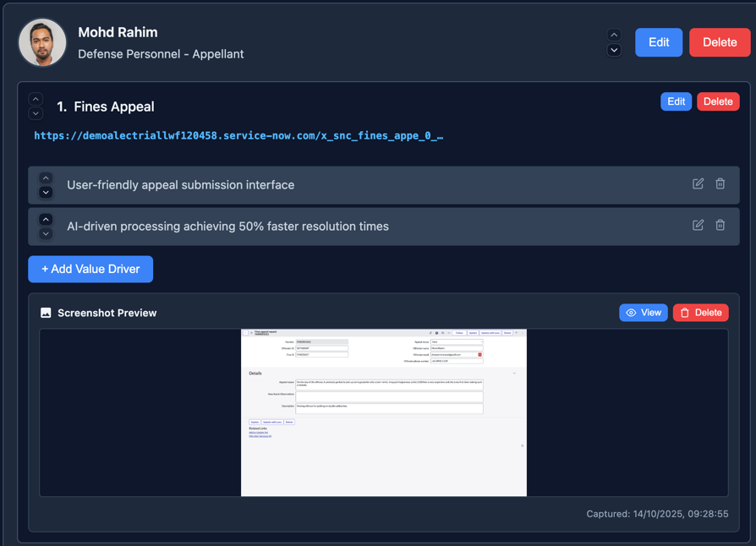Delete the Mohd Rahim appellant record
The height and width of the screenshot is (546, 756).
point(720,41)
